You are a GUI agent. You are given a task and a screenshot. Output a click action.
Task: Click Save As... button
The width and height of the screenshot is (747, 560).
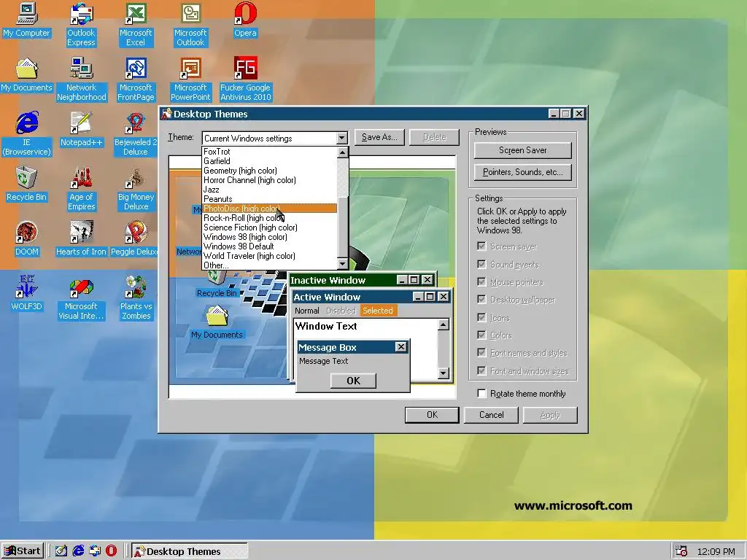point(379,137)
